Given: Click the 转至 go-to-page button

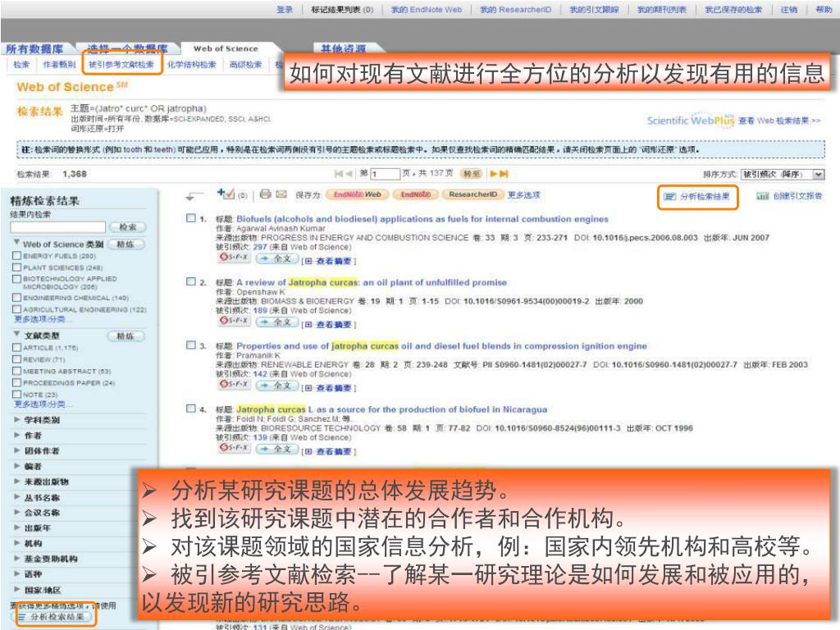Looking at the screenshot, I should pos(472,174).
